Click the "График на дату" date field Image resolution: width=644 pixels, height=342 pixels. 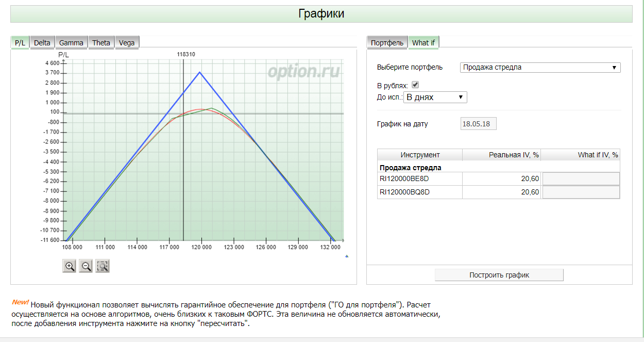pyautogui.click(x=478, y=124)
